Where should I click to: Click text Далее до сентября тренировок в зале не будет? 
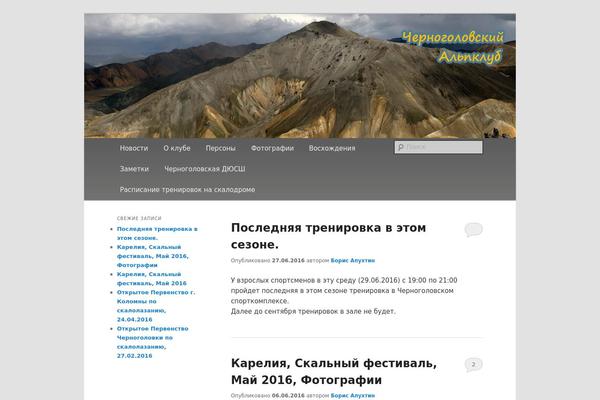point(313,311)
